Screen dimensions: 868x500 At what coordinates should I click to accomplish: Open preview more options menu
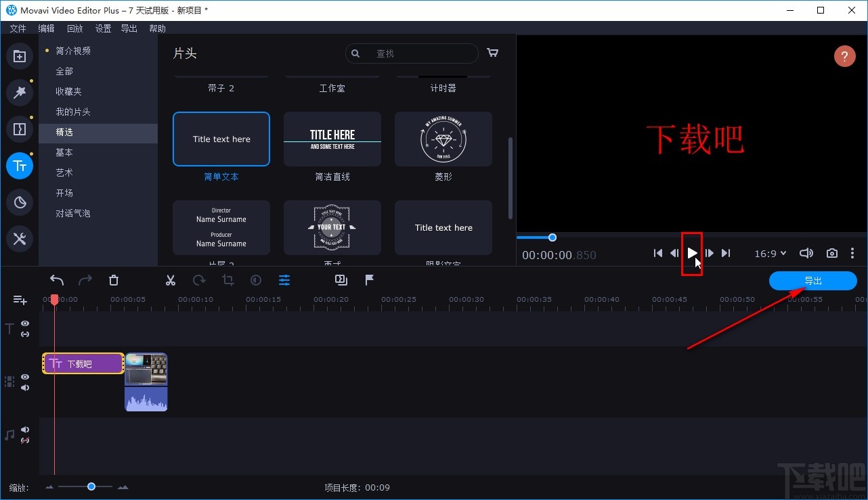[x=852, y=253]
